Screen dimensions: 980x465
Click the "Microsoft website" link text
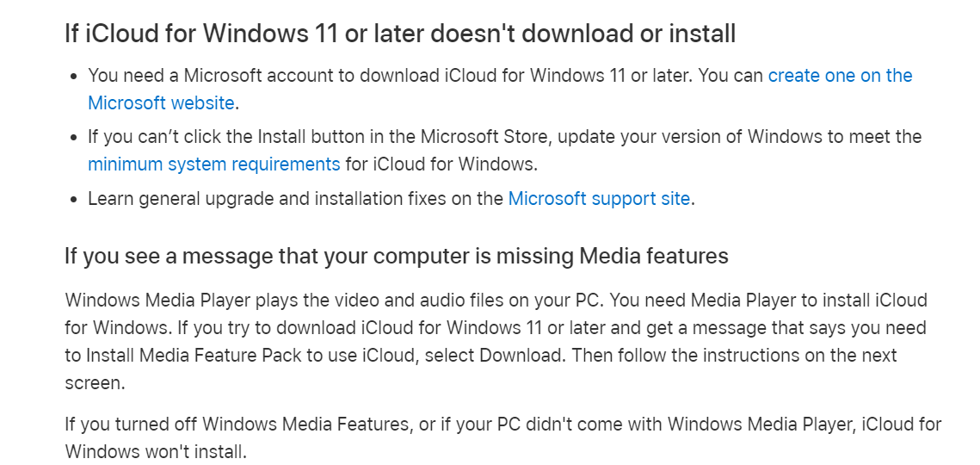[x=161, y=102]
